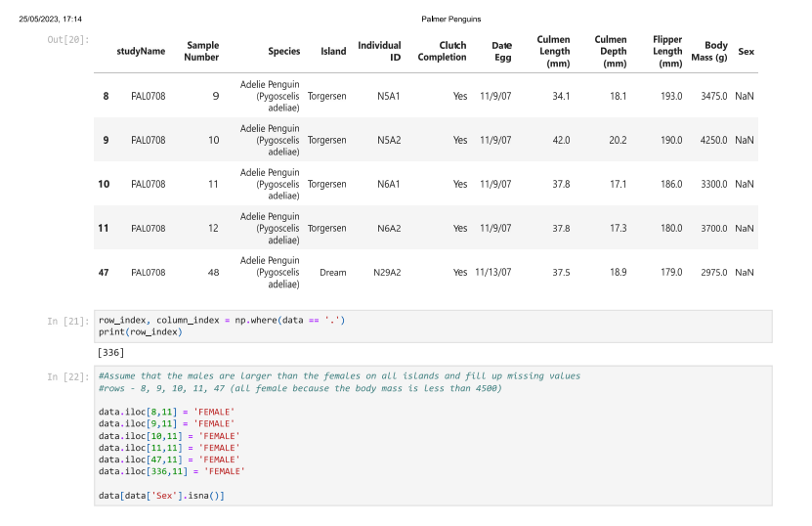Click the Species column header
812x526 pixels.
(283, 51)
